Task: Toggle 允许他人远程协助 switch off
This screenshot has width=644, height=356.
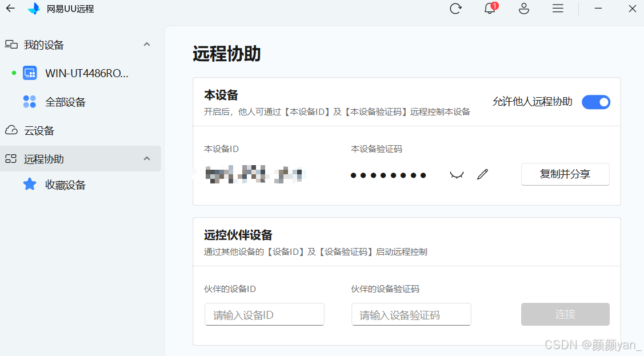Action: (x=596, y=102)
